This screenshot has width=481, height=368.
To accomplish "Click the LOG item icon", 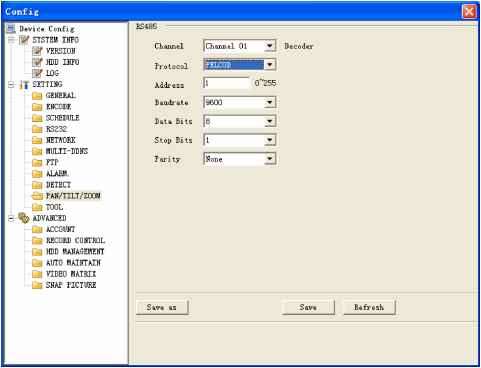I will click(37, 73).
